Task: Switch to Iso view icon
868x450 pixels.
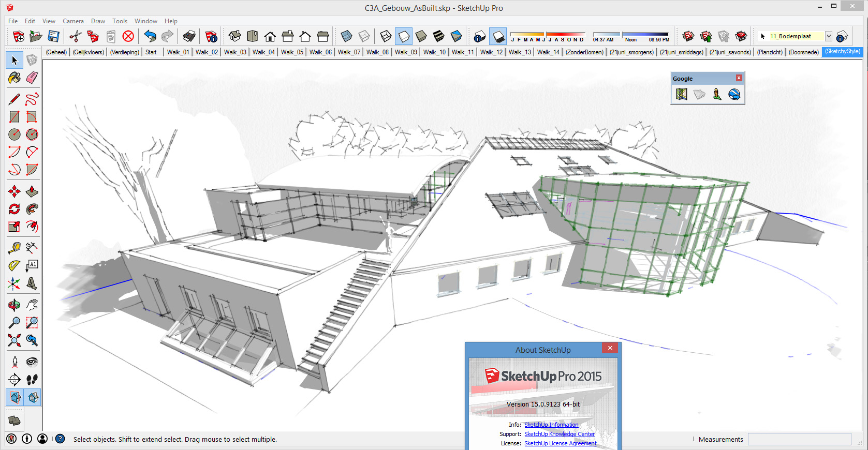Action: tap(234, 36)
